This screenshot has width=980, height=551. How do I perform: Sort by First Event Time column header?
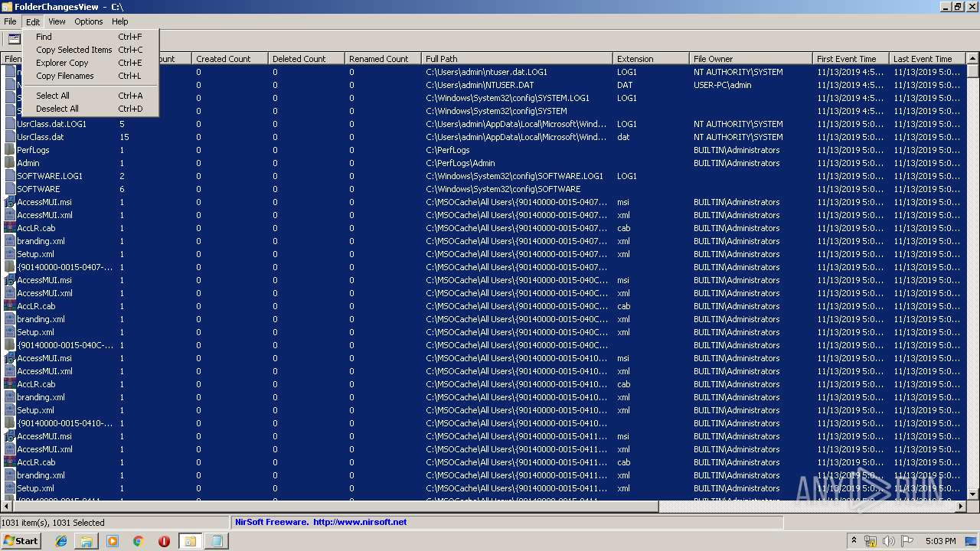[851, 59]
